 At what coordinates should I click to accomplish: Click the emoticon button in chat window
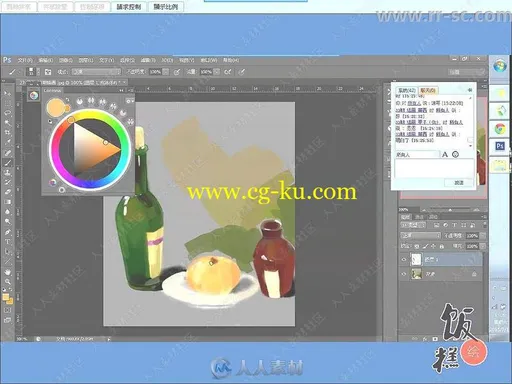455,154
